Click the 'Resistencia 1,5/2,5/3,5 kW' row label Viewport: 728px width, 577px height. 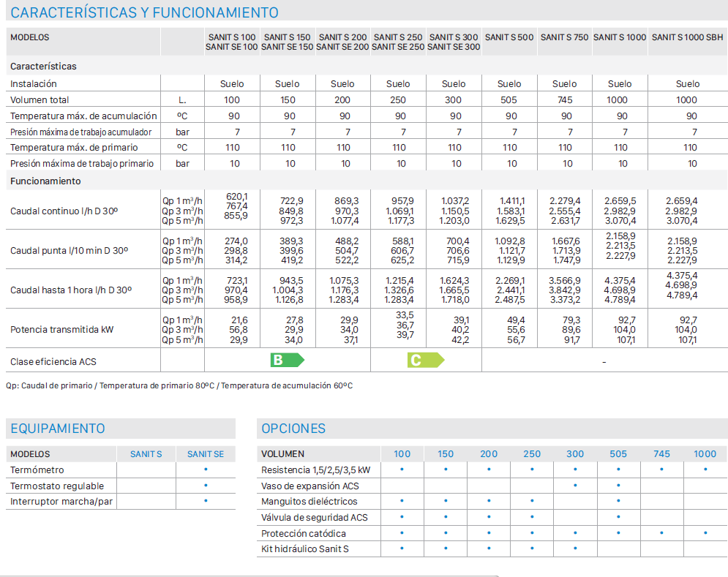pyautogui.click(x=316, y=469)
